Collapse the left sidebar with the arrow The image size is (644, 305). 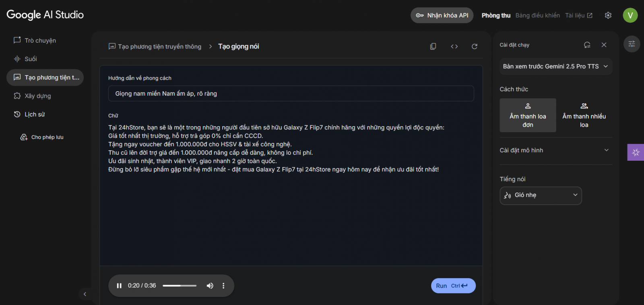point(85,294)
